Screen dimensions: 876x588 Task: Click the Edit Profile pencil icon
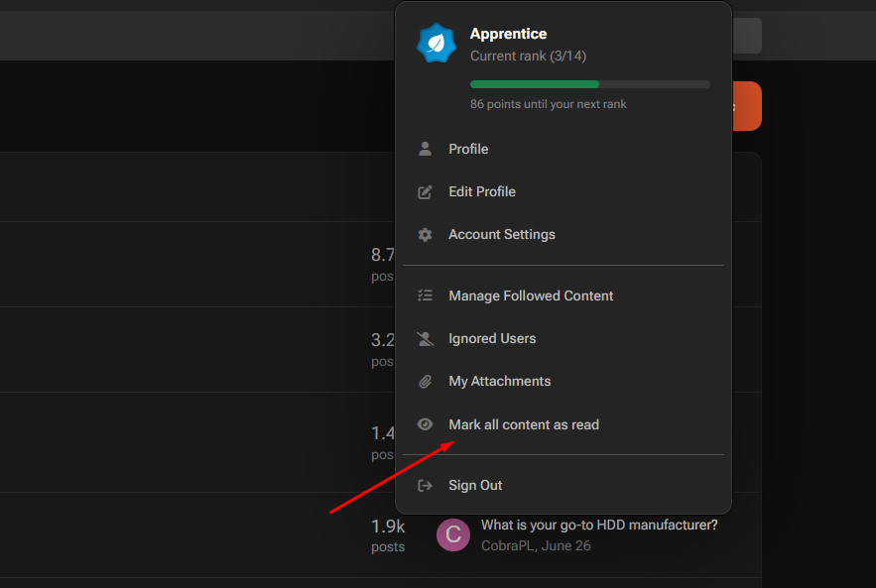point(426,192)
